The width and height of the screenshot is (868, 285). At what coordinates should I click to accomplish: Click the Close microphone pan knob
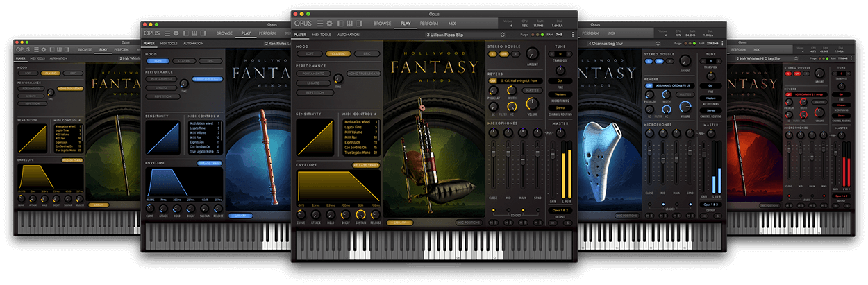pyautogui.click(x=495, y=132)
